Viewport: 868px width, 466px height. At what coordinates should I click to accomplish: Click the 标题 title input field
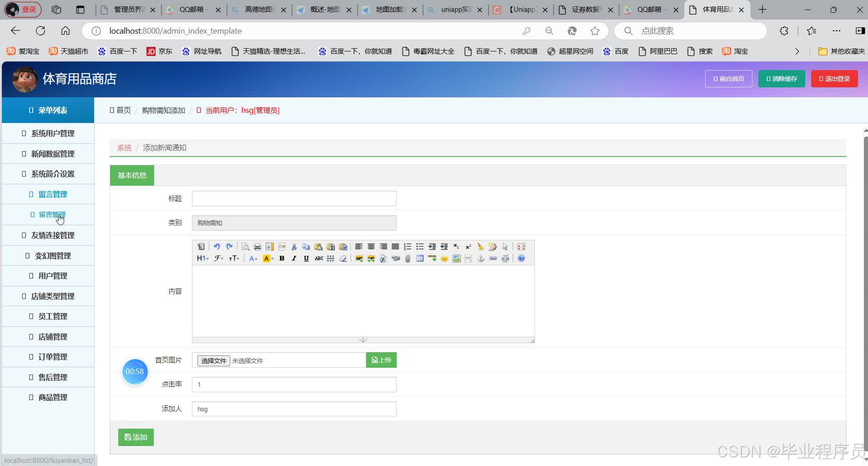294,198
